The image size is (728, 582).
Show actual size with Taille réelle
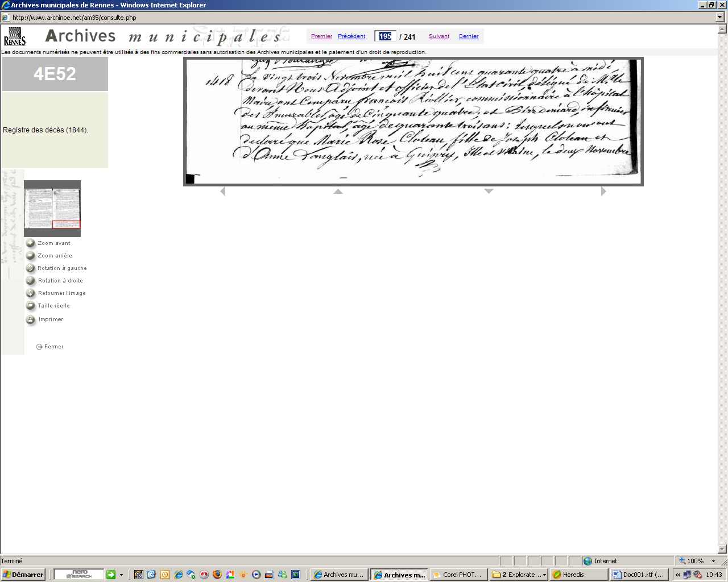(x=31, y=306)
